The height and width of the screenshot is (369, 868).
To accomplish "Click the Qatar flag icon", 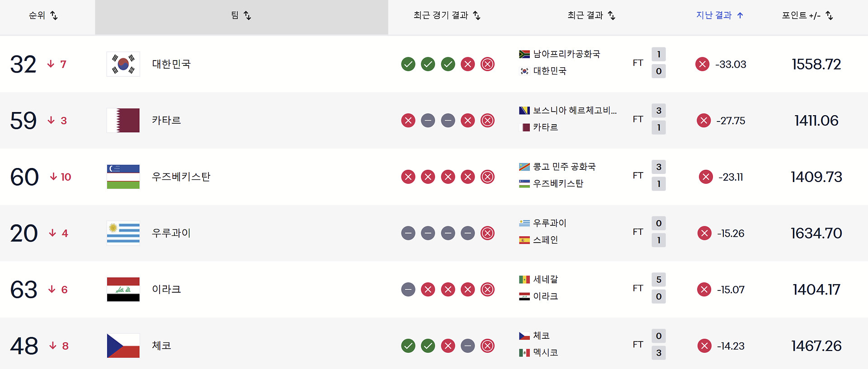I will (123, 120).
